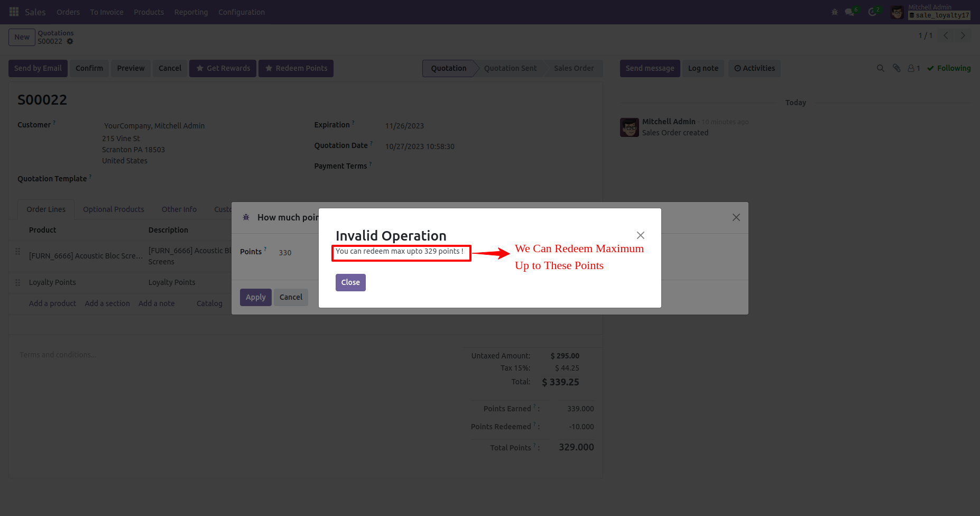Open the To Invoice menu
The height and width of the screenshot is (516, 980).
(x=107, y=12)
